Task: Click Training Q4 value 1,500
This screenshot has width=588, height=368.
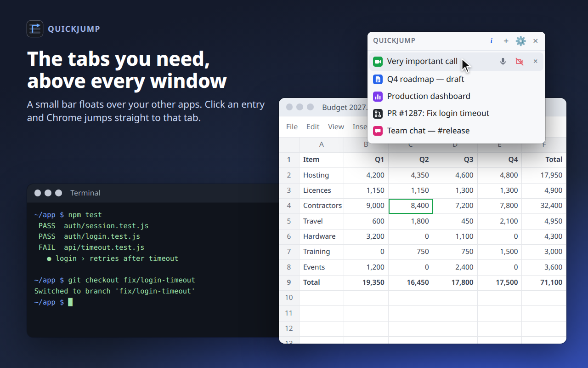Action: coord(500,252)
